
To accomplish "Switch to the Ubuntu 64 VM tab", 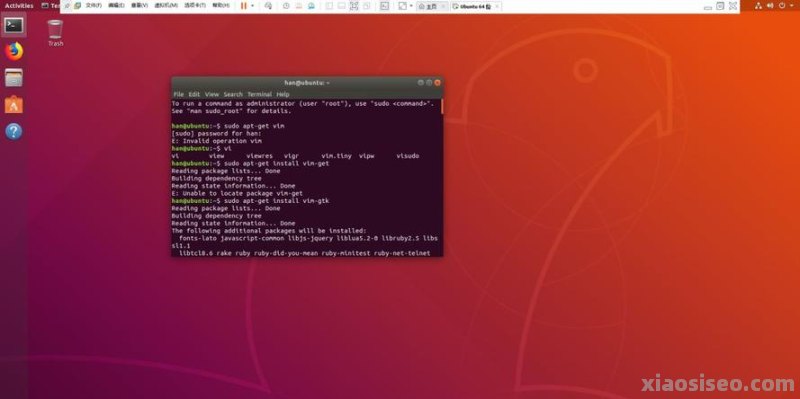I will (x=472, y=6).
